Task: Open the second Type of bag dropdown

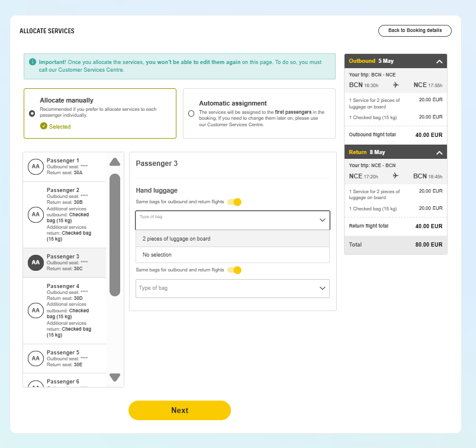Action: click(232, 288)
